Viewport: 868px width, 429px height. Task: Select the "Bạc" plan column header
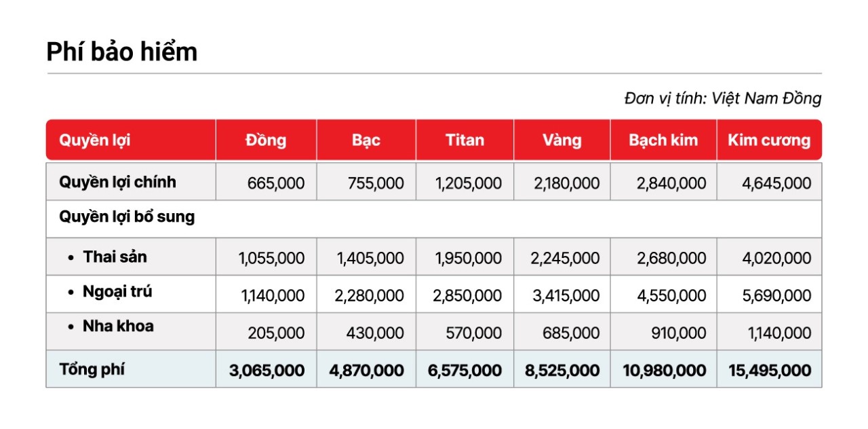coord(366,141)
